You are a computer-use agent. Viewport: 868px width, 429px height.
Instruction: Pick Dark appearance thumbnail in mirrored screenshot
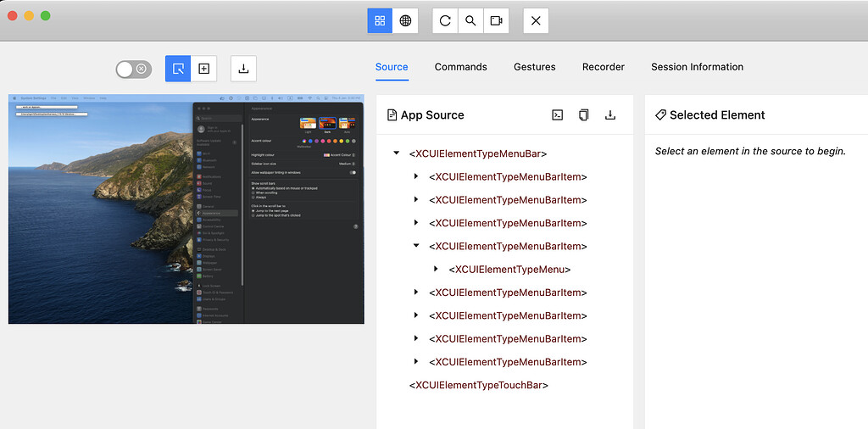[x=328, y=124]
